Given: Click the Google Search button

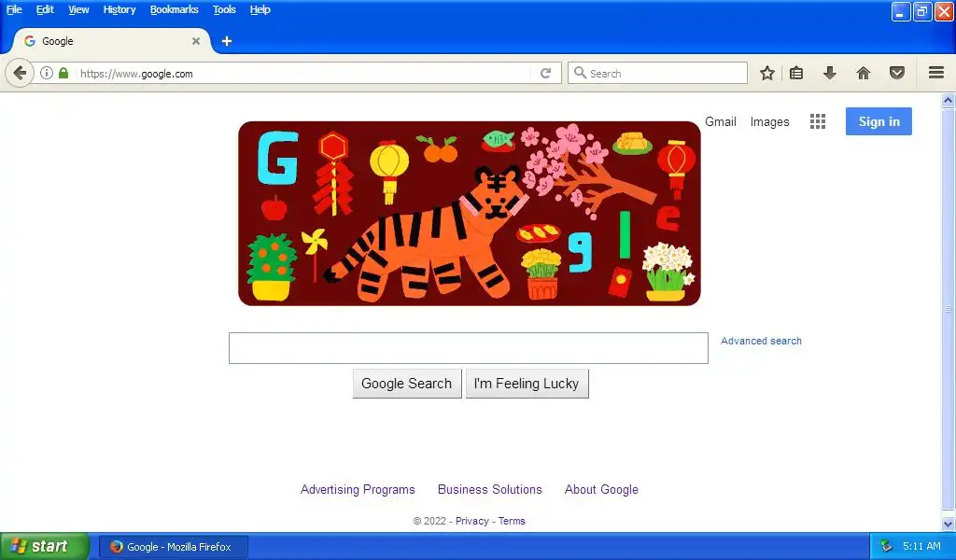Looking at the screenshot, I should [407, 384].
